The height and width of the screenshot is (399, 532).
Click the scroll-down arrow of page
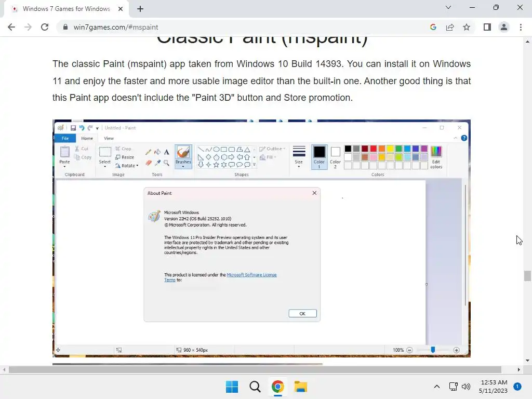(x=527, y=361)
